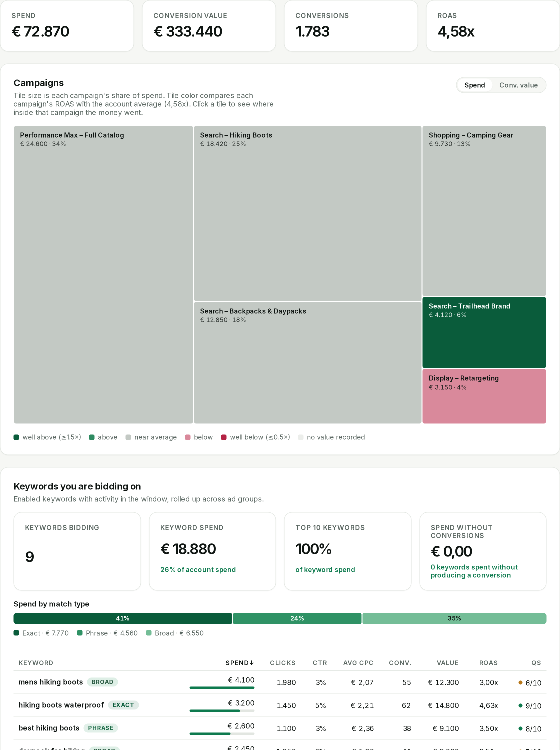Screen dimensions: 560x750
Task: Open the Search – Hiking Boots tile
Action: coord(307,213)
